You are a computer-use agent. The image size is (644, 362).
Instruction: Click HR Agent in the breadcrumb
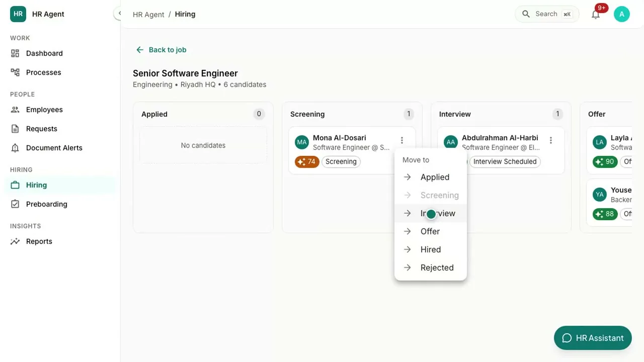(148, 14)
